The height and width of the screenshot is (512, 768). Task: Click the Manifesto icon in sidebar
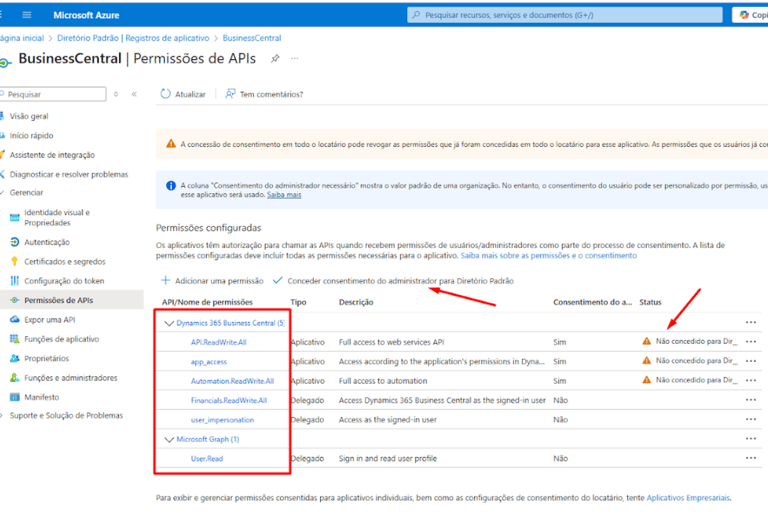click(x=15, y=397)
